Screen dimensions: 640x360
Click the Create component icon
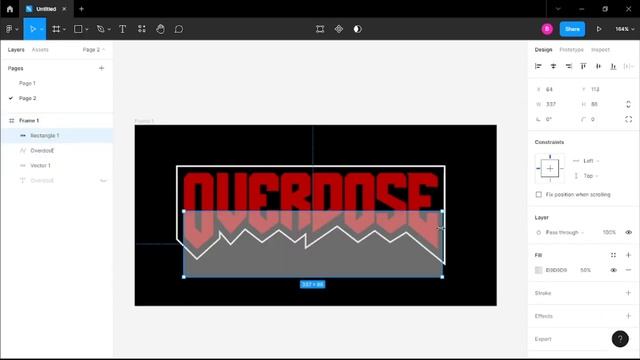point(339,29)
